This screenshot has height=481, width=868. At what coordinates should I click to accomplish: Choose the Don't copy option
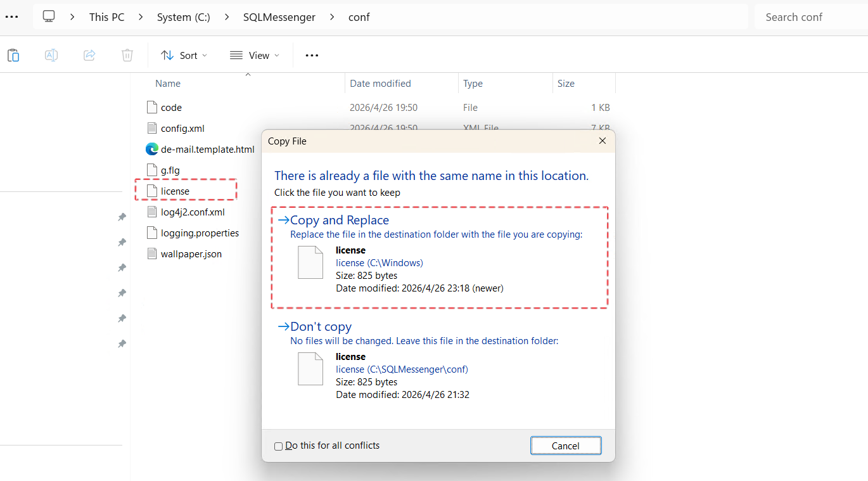pos(320,326)
